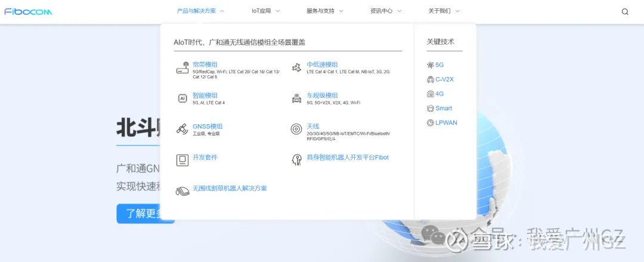This screenshot has width=644, height=262.
Task: Click the concentric circles antenna icon
Action: tap(296, 129)
